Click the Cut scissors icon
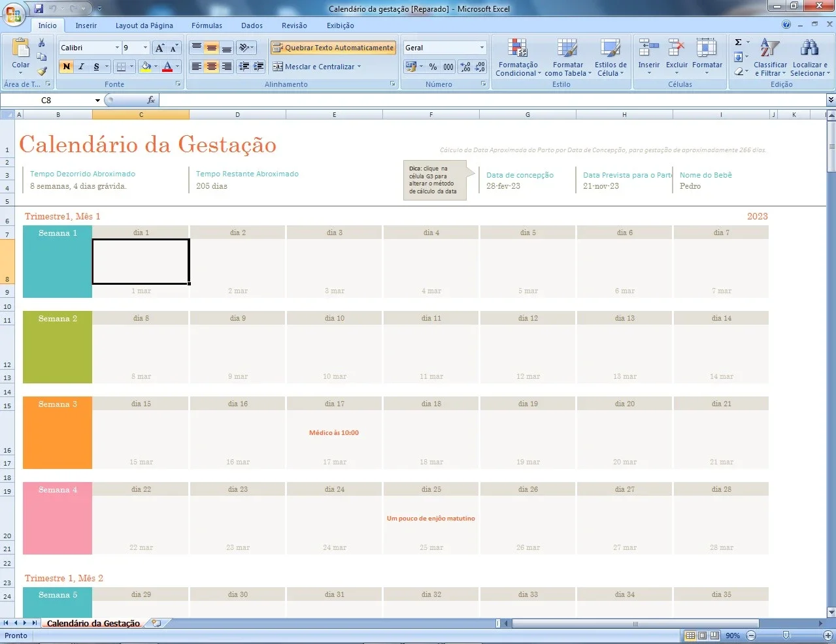 [x=42, y=43]
